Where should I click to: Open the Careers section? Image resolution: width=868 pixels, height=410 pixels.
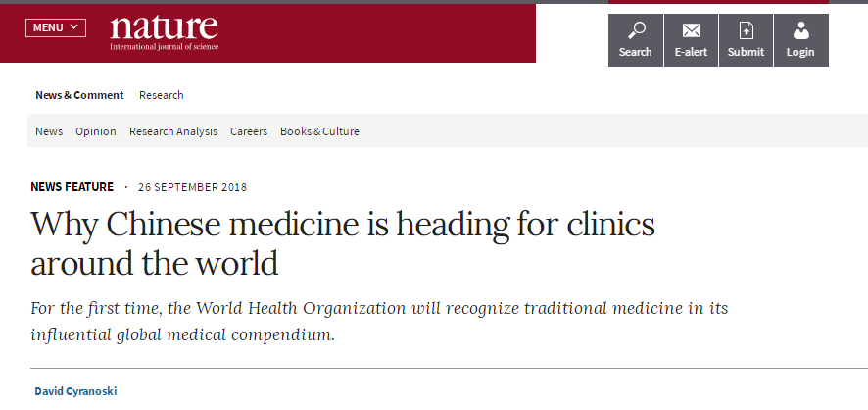249,131
